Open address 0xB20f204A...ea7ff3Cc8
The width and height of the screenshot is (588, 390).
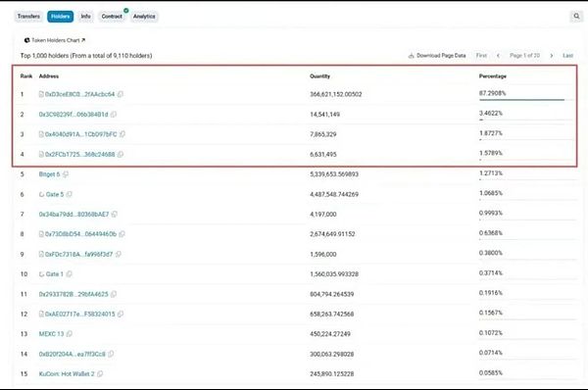tap(73, 354)
